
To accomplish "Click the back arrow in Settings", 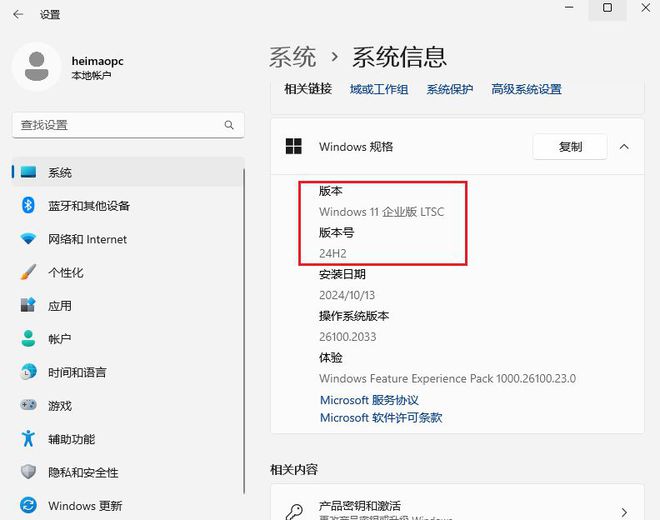I will 18,14.
